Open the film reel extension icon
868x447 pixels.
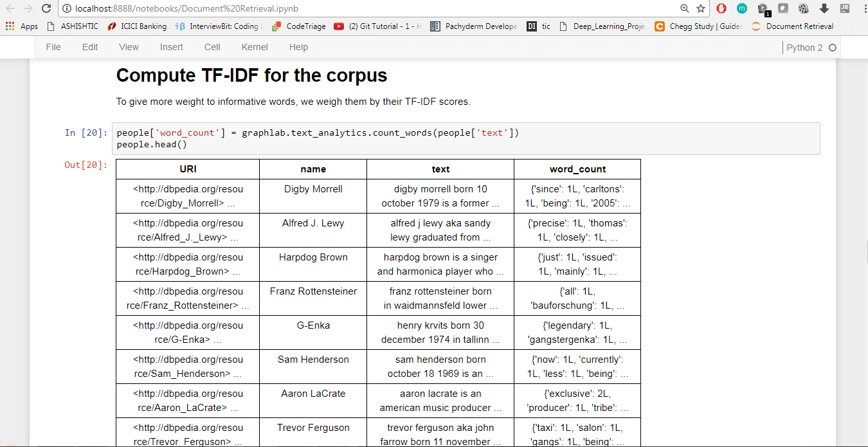click(x=803, y=8)
